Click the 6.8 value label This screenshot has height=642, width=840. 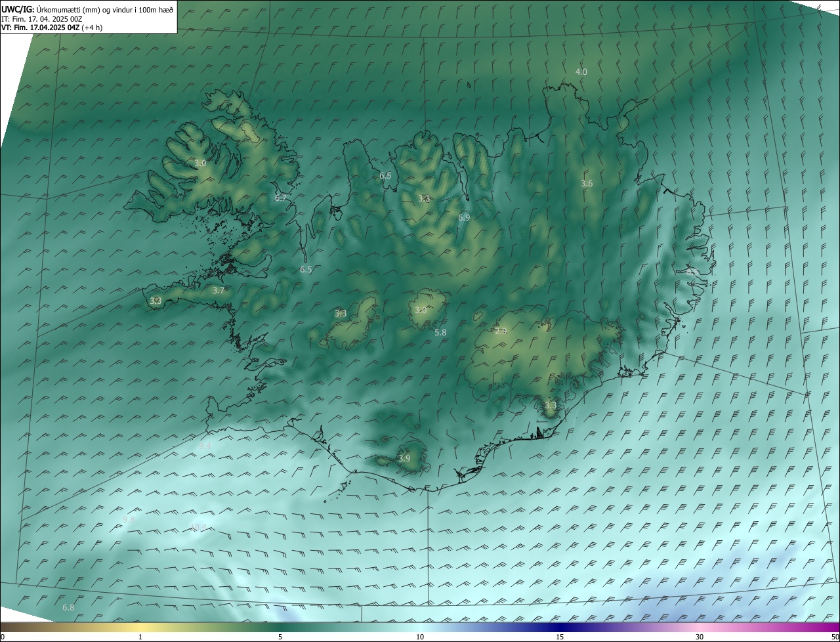click(68, 608)
